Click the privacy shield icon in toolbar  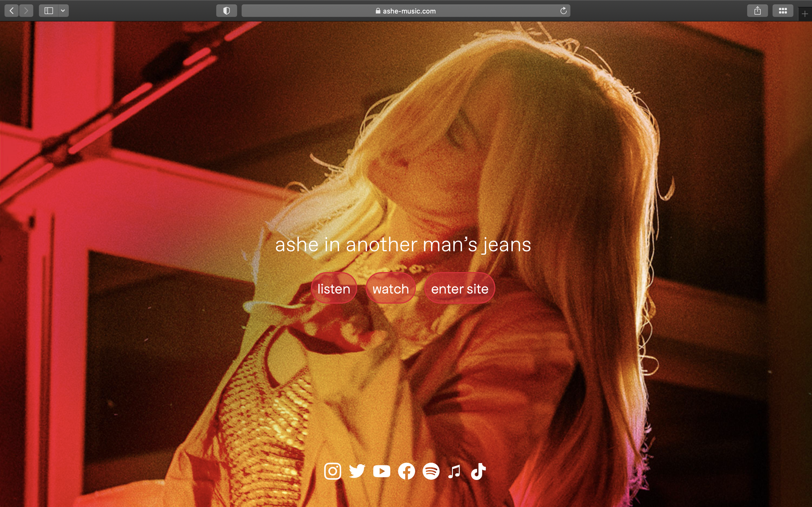click(x=226, y=11)
